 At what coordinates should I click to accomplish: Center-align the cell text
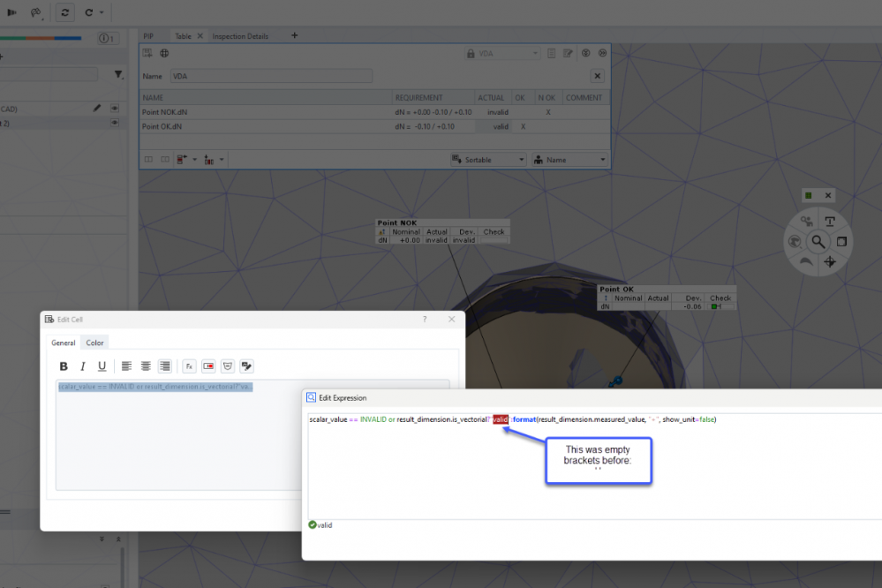tap(146, 366)
